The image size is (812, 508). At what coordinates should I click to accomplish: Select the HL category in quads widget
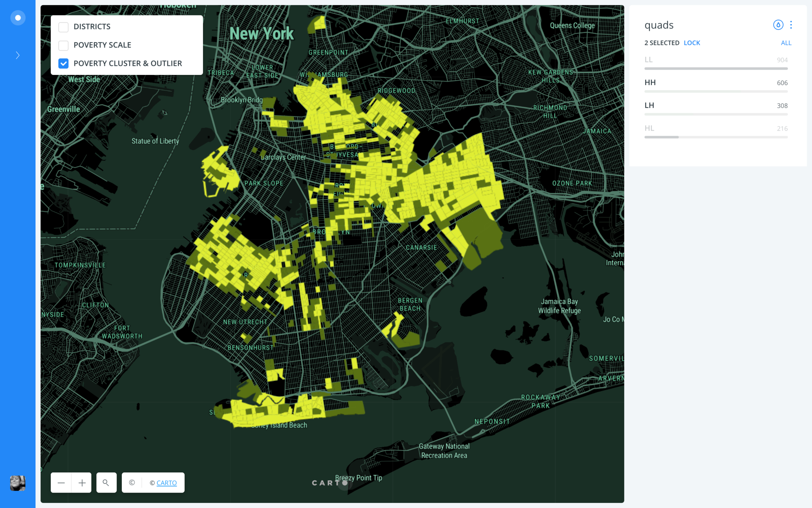pos(650,128)
